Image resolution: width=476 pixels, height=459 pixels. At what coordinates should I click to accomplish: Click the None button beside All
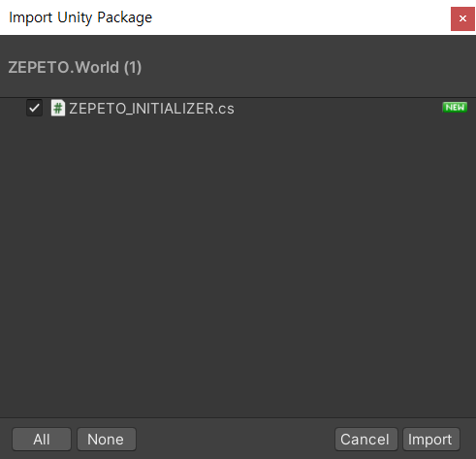[x=107, y=440]
